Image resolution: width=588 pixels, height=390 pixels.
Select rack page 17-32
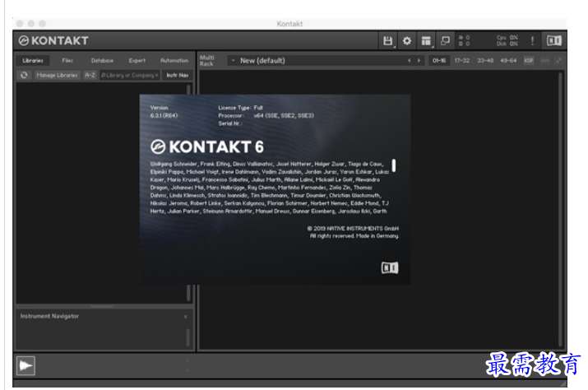coord(461,60)
